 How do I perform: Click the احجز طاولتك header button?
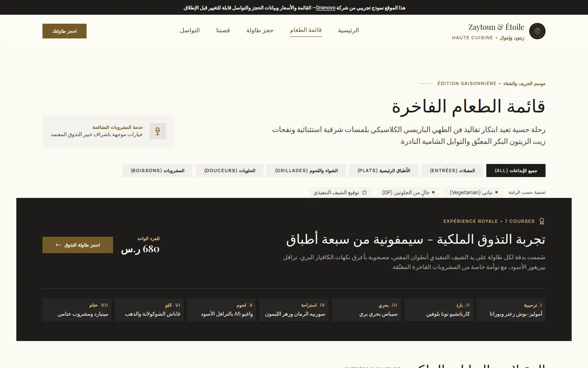[x=65, y=31]
